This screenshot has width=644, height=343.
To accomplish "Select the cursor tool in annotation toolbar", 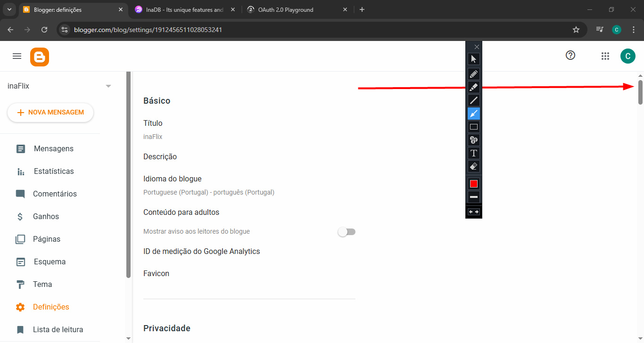I will click(473, 58).
